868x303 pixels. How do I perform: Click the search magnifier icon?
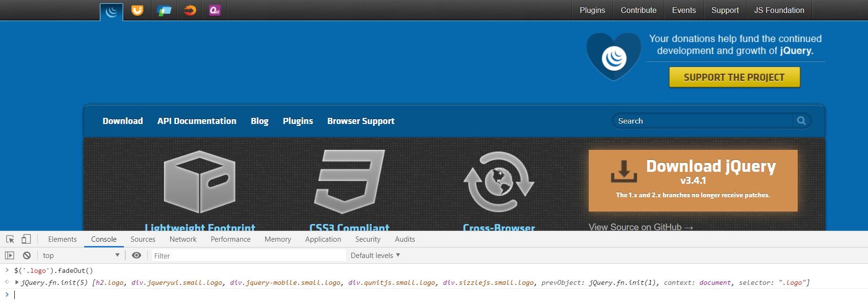click(x=802, y=121)
